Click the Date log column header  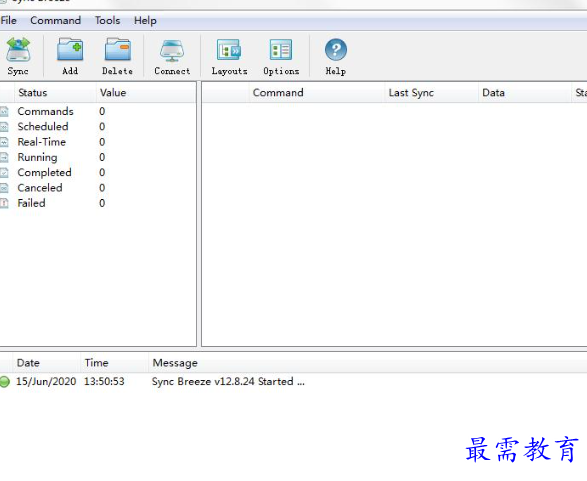[47, 363]
